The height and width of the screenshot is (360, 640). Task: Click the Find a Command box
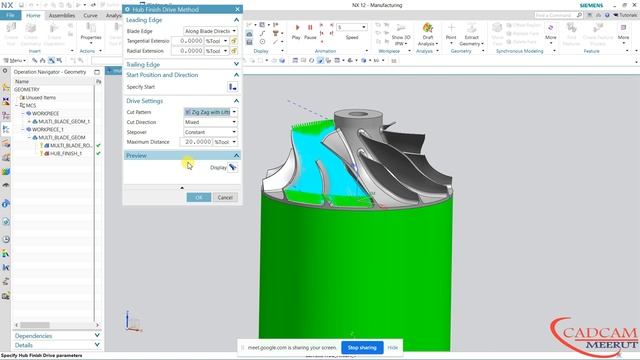(559, 15)
